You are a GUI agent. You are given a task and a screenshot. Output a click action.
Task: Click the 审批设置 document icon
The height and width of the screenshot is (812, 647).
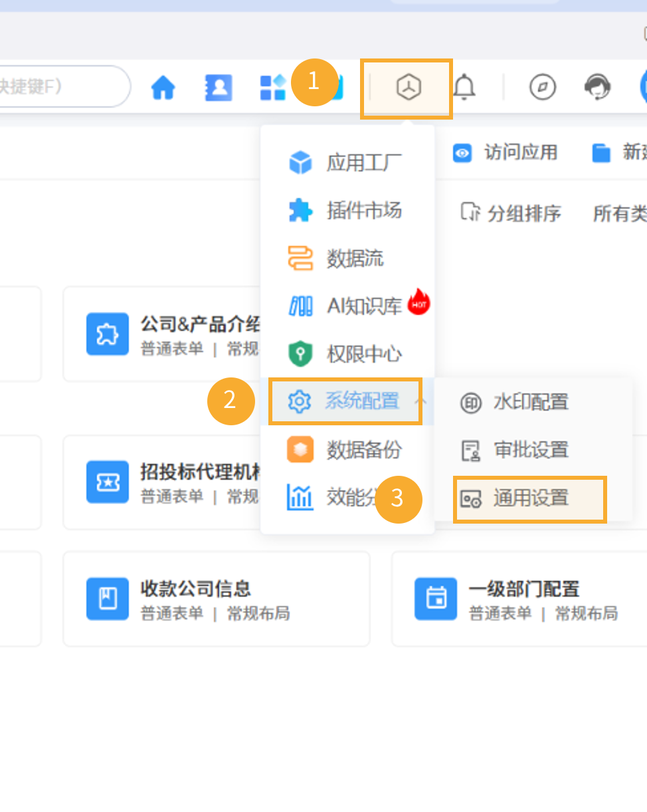(471, 451)
